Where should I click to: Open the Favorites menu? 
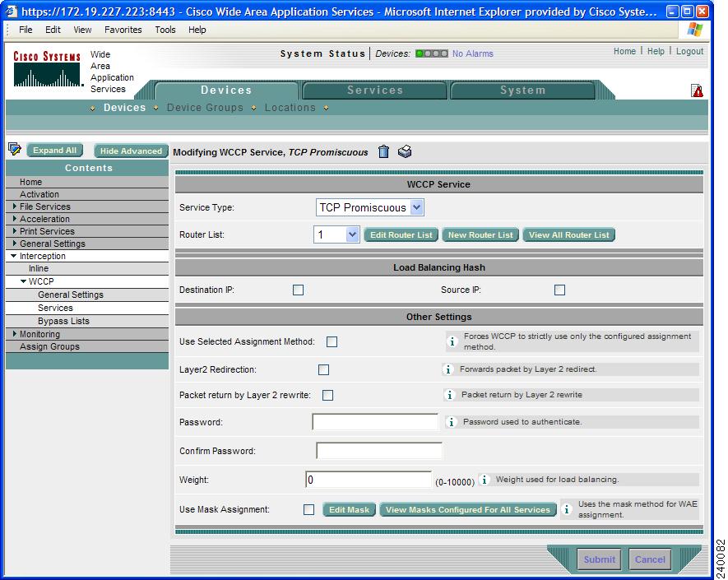coord(123,30)
